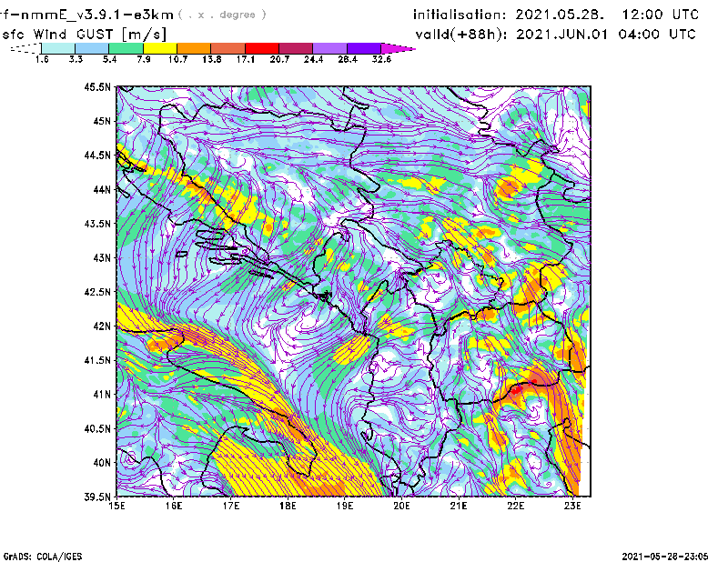Click the 45.5N latitude label
This screenshot has width=728, height=562.
click(x=97, y=86)
